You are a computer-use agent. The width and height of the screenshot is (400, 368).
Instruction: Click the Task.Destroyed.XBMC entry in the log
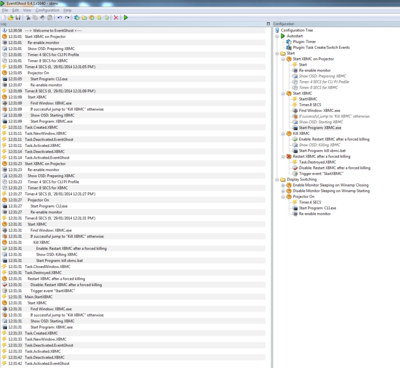pos(43,273)
